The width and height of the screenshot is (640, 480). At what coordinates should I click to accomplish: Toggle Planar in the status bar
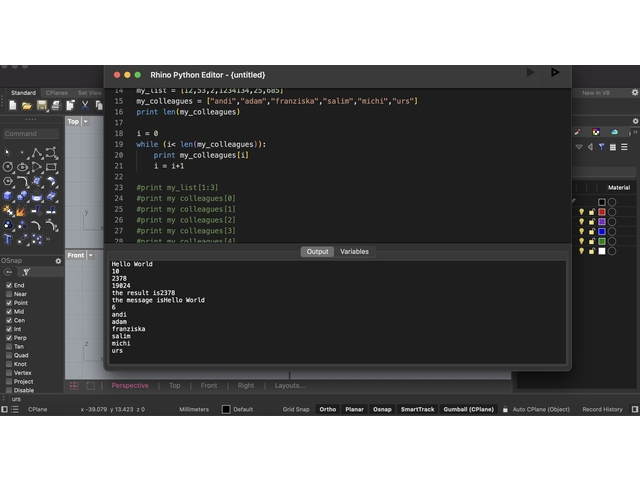(x=354, y=409)
